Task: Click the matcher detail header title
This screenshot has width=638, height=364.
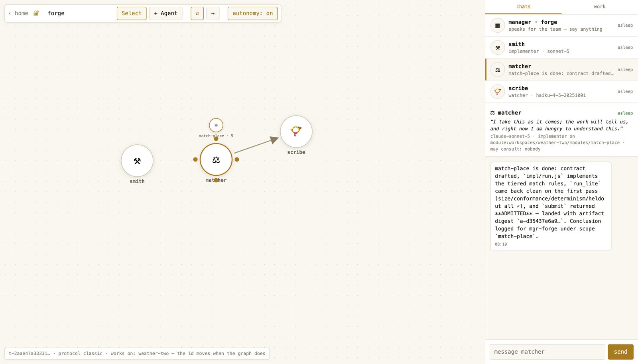Action: [x=509, y=113]
